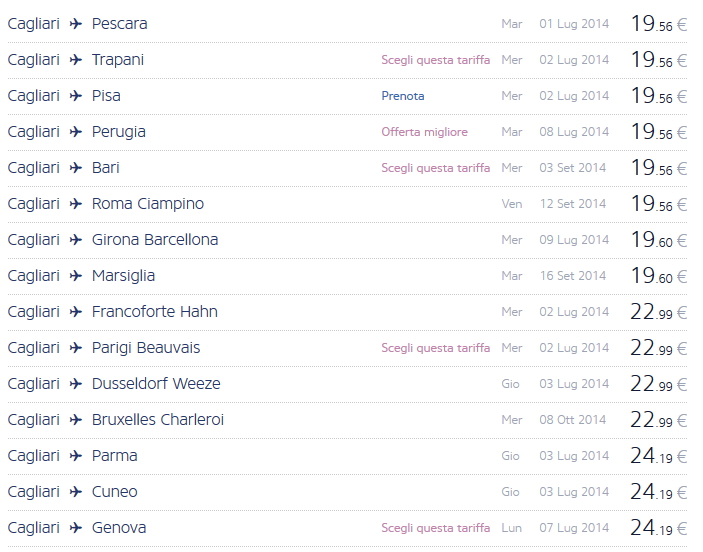Select Scegli questa tariffa for Genova
This screenshot has width=703, height=552.
[x=435, y=528]
